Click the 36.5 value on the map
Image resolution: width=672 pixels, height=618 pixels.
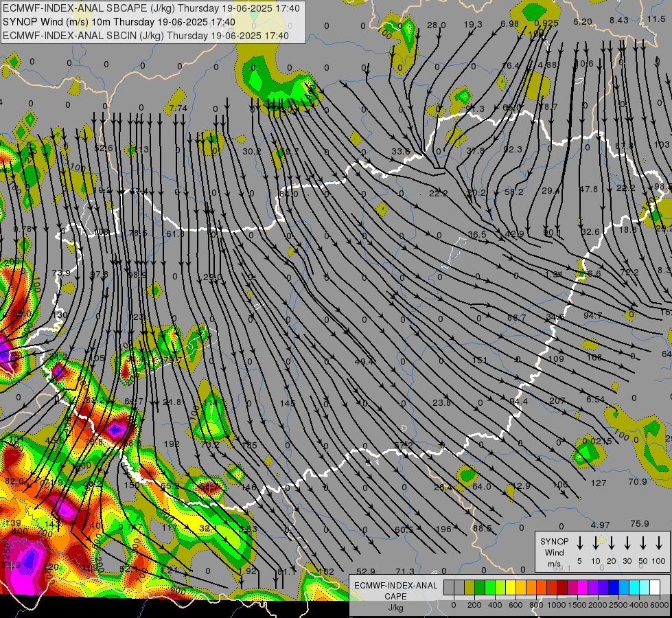(477, 235)
